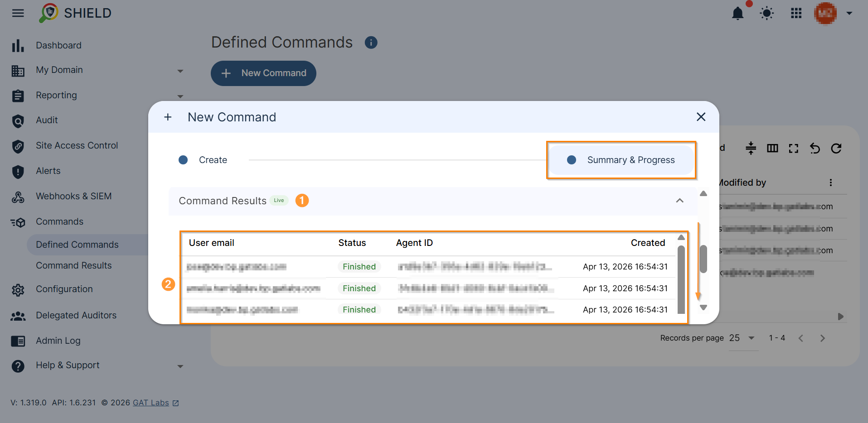Image resolution: width=868 pixels, height=423 pixels.
Task: Open the Records per page dropdown
Action: click(x=743, y=338)
